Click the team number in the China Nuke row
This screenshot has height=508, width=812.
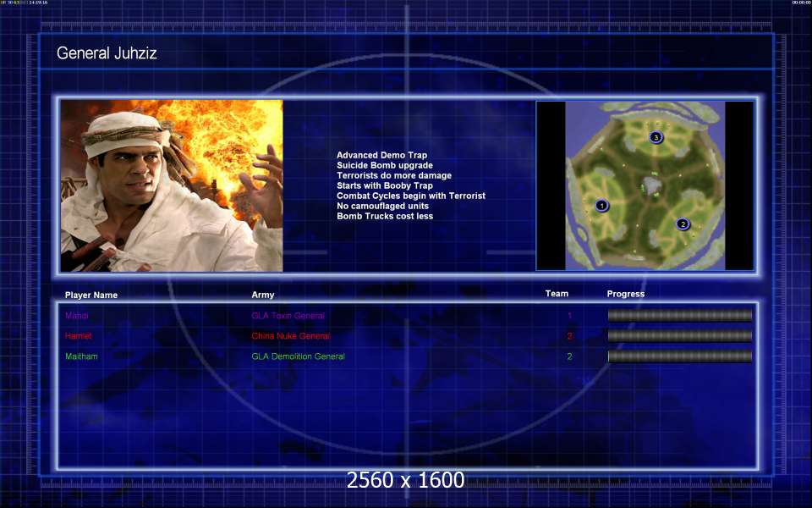pyautogui.click(x=569, y=336)
